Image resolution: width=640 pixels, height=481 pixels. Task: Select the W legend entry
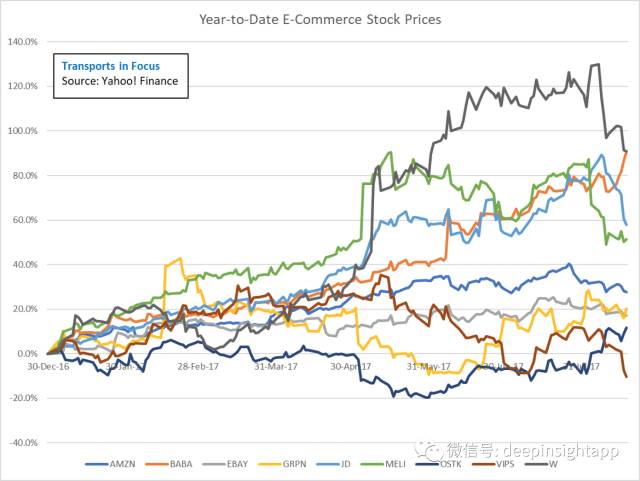tap(541, 464)
